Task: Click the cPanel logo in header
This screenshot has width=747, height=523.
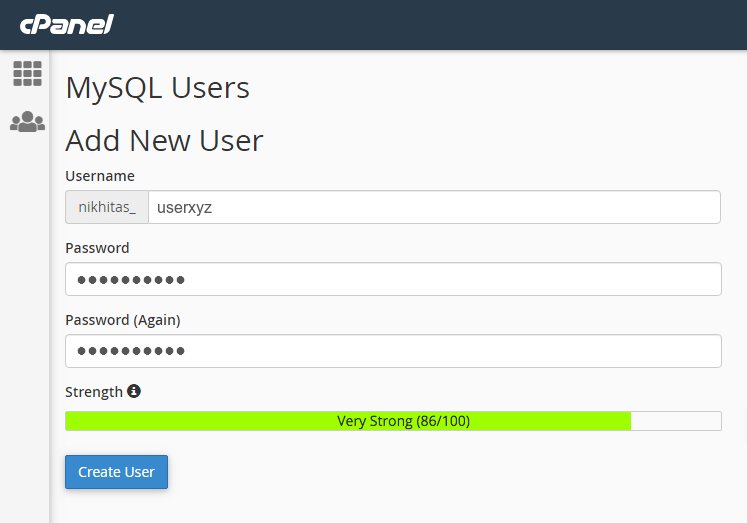Action: (x=67, y=24)
